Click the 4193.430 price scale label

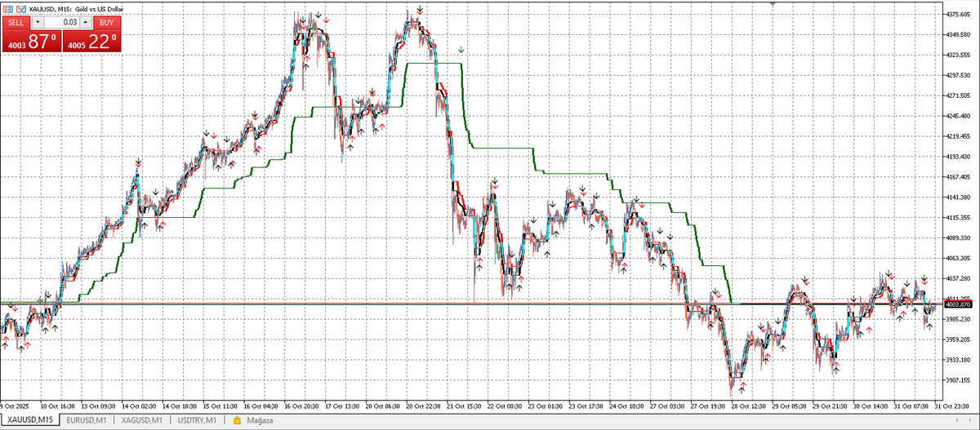coord(958,156)
